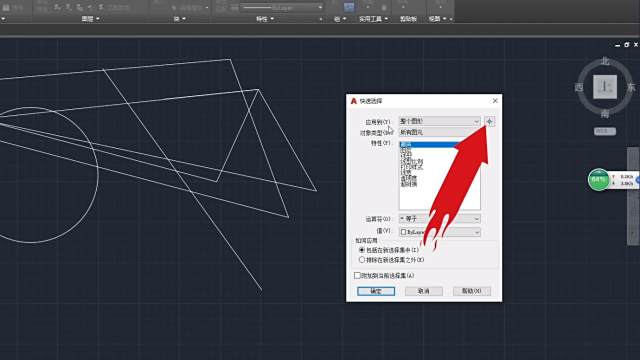The image size is (640, 360).
Task: Expand the 特性 (Properties) ribbon panel
Action: [x=264, y=19]
